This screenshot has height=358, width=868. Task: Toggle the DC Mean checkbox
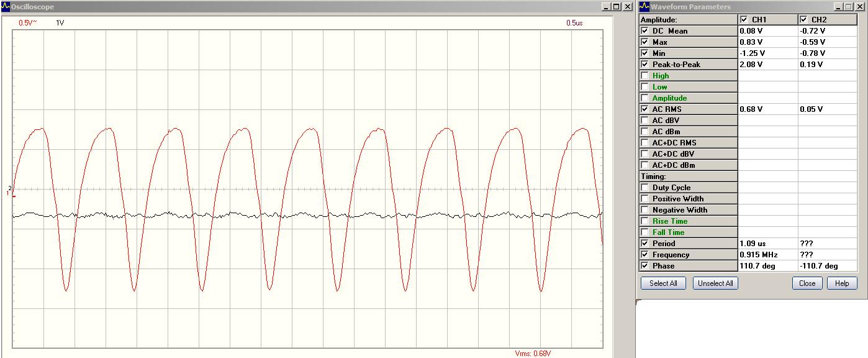pyautogui.click(x=644, y=30)
